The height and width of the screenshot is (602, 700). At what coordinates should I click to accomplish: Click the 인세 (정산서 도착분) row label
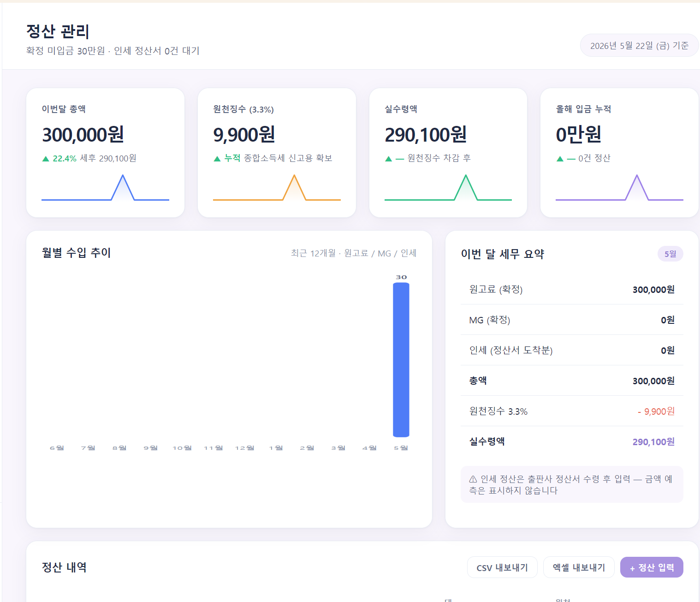(511, 350)
